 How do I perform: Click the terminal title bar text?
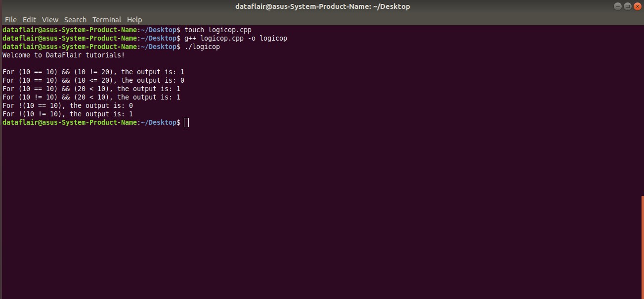[322, 6]
